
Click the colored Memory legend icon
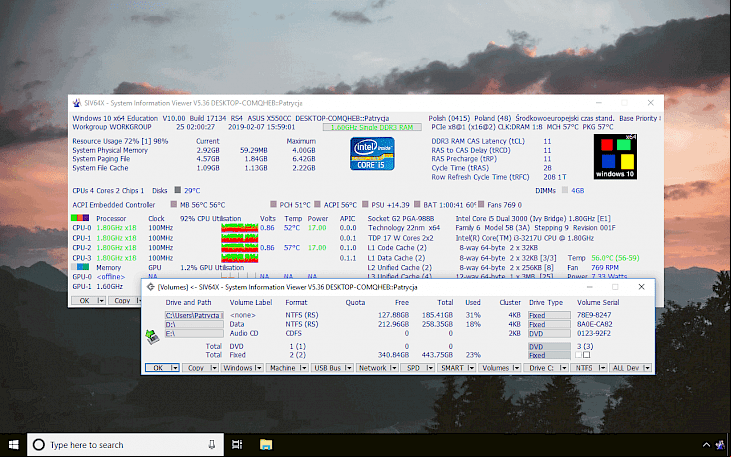(80, 267)
